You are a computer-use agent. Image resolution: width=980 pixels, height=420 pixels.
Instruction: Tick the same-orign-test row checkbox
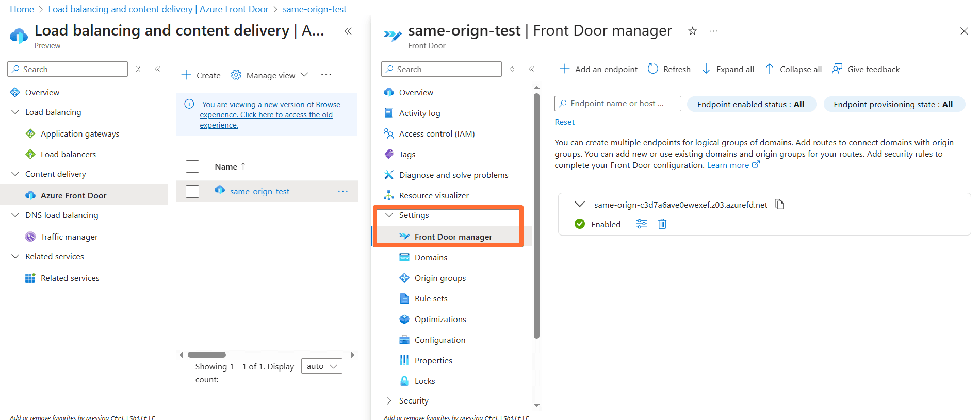pyautogui.click(x=192, y=191)
